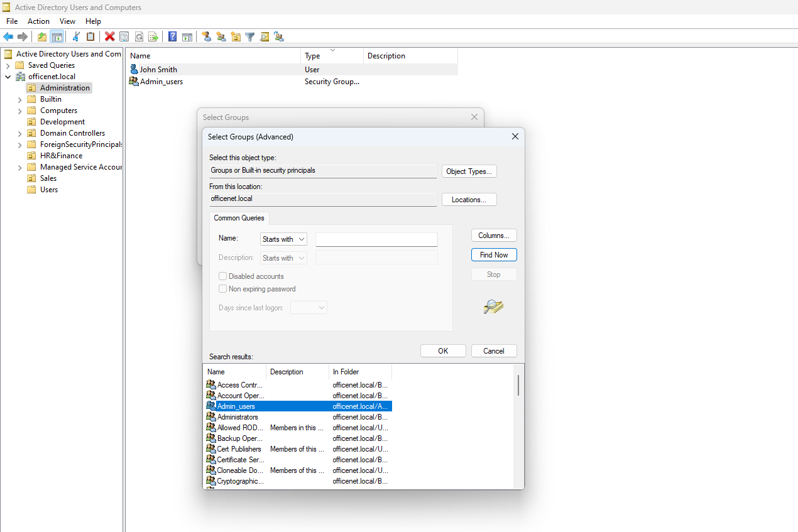Collapse the officenet.local domain node

click(8, 77)
